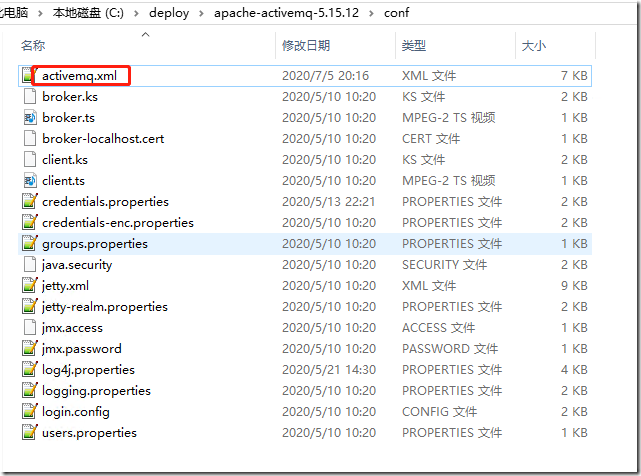Select the file name broker.ts
641x476 pixels.
click(68, 118)
